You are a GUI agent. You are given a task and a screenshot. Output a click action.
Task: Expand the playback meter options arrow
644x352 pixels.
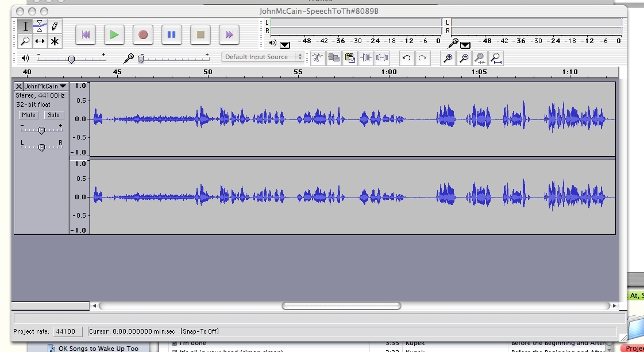[x=285, y=45]
